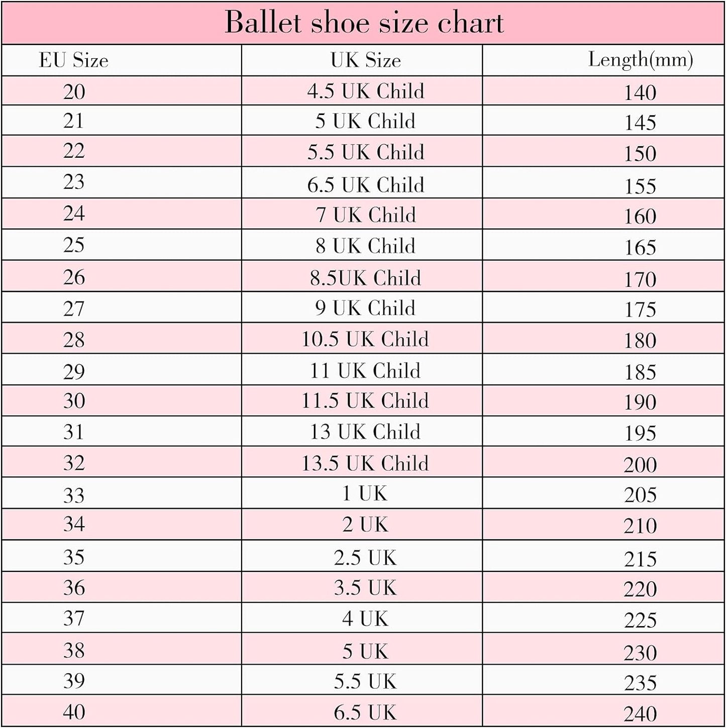Image resolution: width=726 pixels, height=728 pixels.
Task: Click the EU size 25 cell
Action: pyautogui.click(x=74, y=245)
